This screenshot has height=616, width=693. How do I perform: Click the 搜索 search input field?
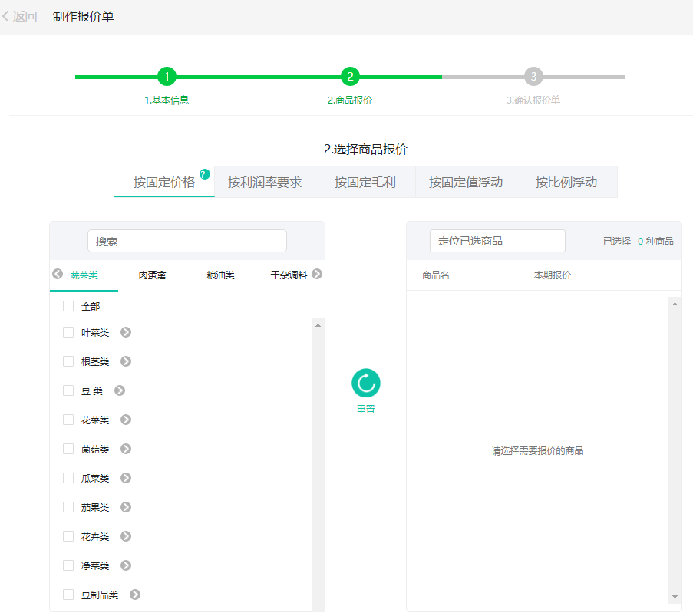point(186,240)
